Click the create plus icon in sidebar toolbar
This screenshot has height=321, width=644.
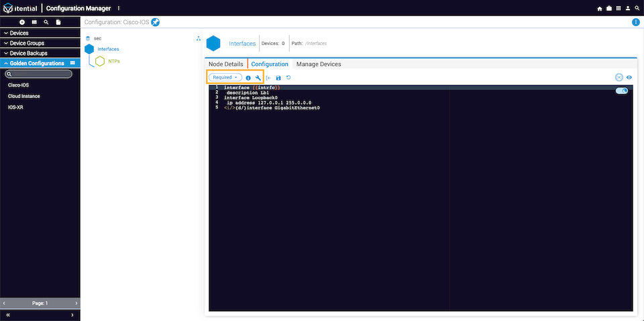point(22,22)
